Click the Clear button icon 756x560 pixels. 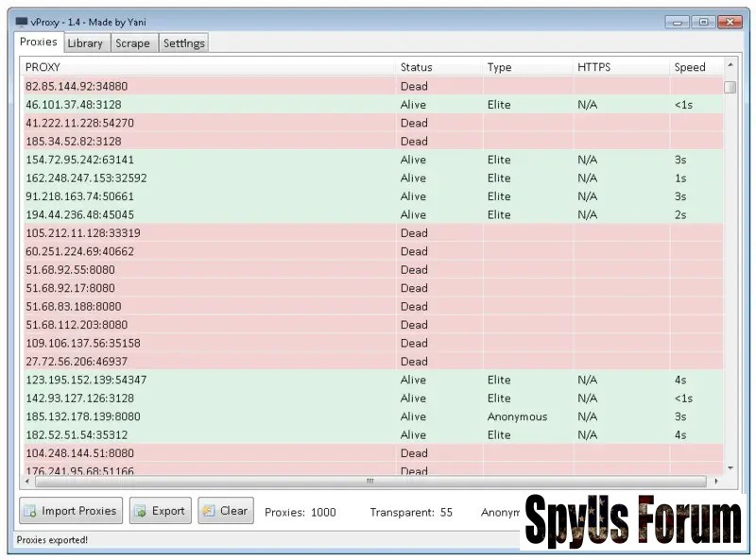point(209,511)
